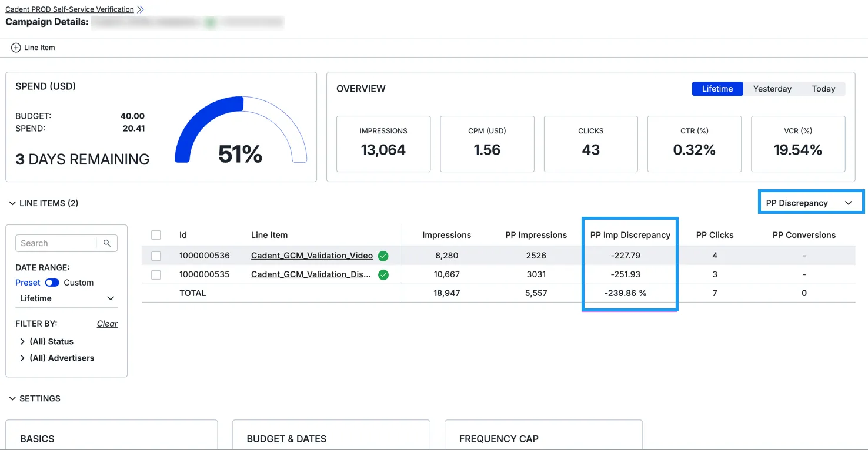Click the PP Conversions column header
868x450 pixels.
804,235
